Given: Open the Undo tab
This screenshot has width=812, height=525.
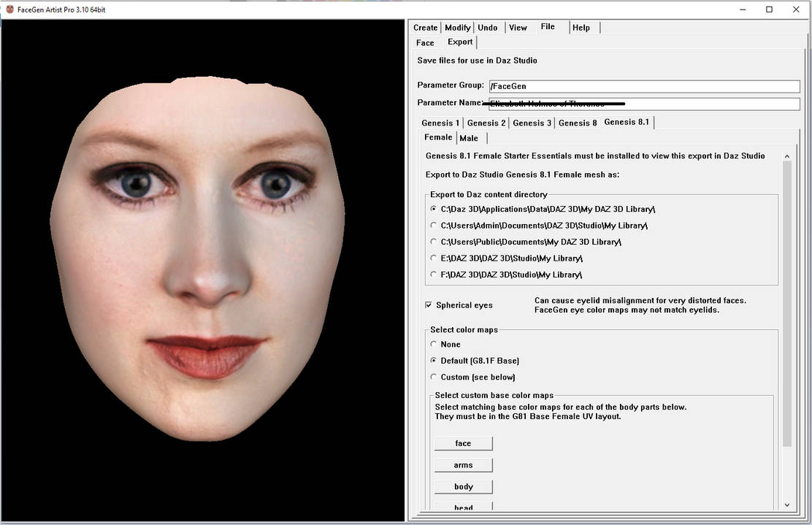Looking at the screenshot, I should pyautogui.click(x=487, y=28).
